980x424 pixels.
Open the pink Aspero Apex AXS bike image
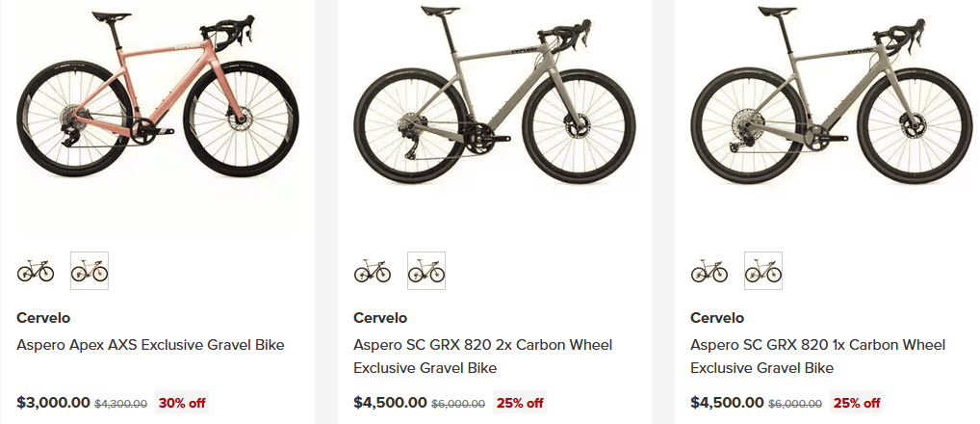pyautogui.click(x=157, y=106)
